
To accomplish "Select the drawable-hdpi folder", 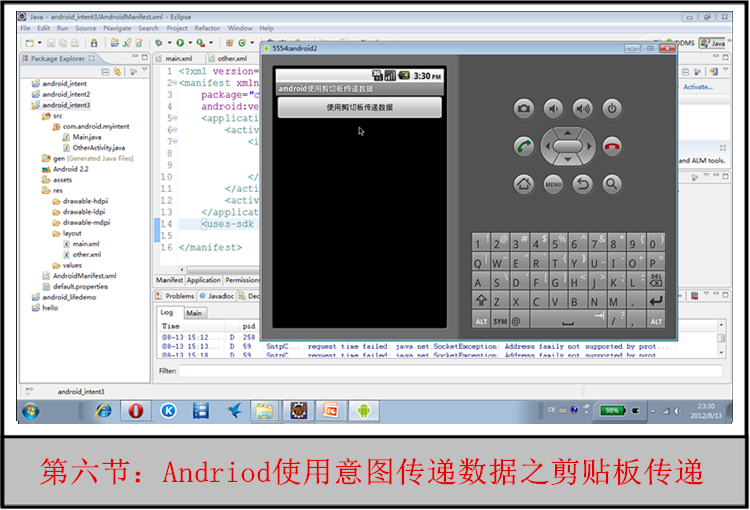I will point(85,201).
